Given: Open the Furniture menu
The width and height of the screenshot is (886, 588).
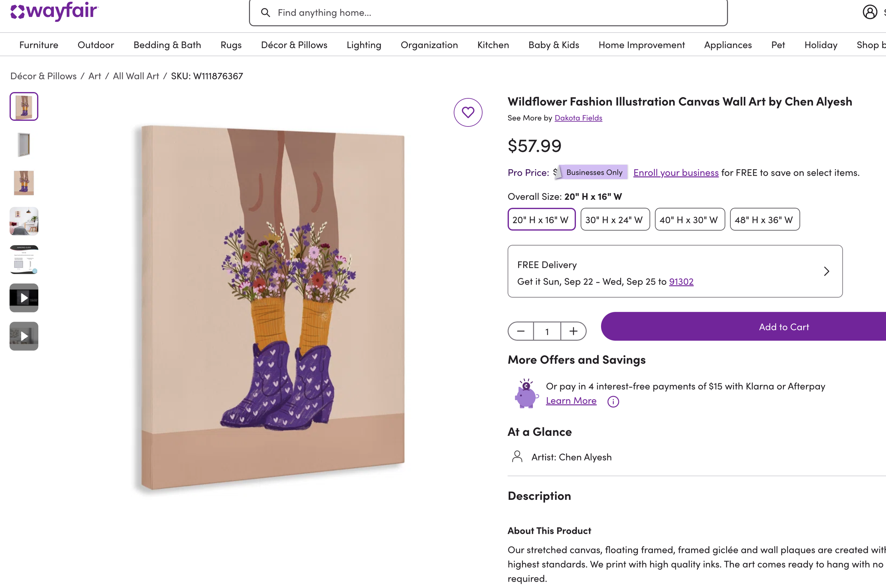Looking at the screenshot, I should tap(39, 45).
